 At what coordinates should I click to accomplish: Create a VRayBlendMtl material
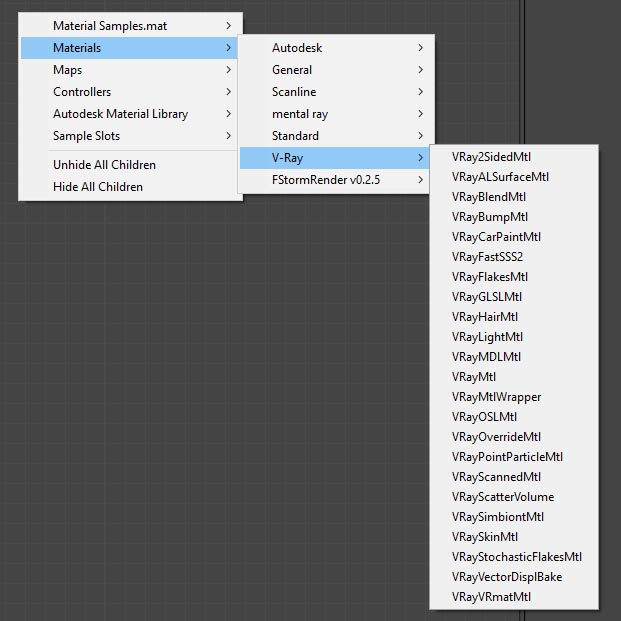(x=514, y=197)
